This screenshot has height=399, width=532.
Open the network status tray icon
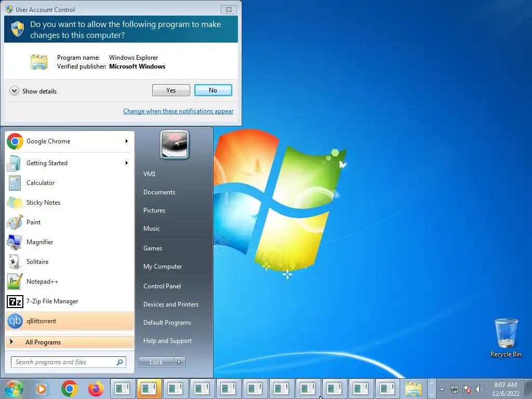454,389
